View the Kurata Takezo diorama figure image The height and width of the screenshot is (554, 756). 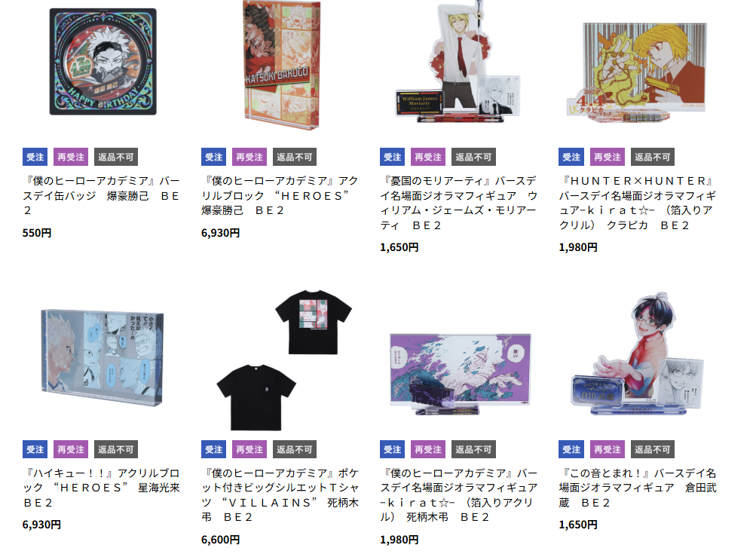click(637, 354)
